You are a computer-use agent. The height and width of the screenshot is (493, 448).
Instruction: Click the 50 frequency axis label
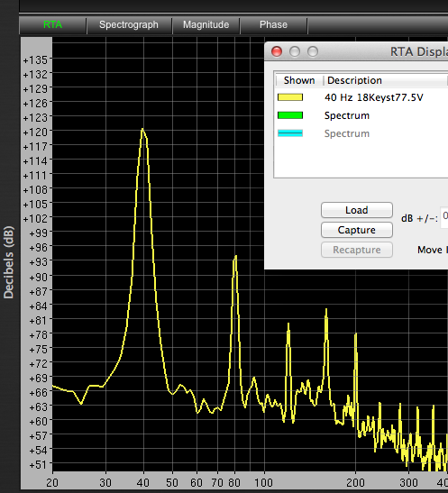click(172, 482)
